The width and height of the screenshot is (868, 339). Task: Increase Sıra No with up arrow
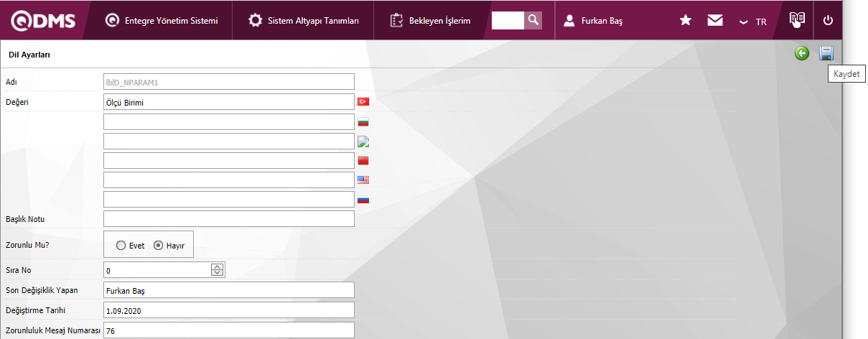218,266
